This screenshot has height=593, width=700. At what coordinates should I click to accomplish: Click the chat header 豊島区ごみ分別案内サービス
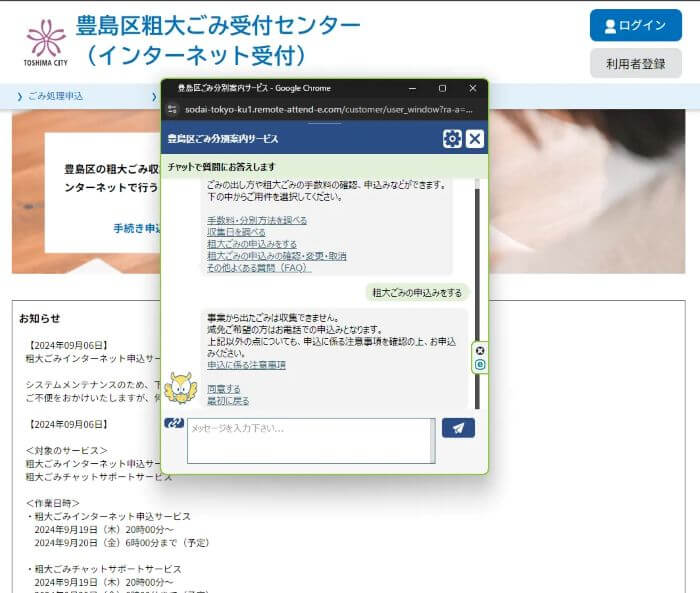[223, 139]
